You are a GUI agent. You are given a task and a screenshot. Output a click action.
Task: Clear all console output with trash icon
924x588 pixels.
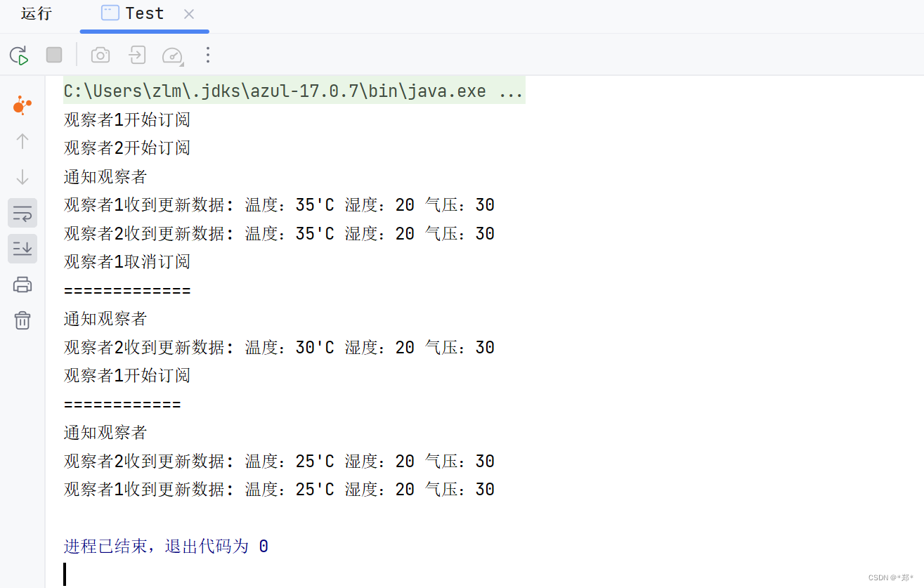pos(22,320)
